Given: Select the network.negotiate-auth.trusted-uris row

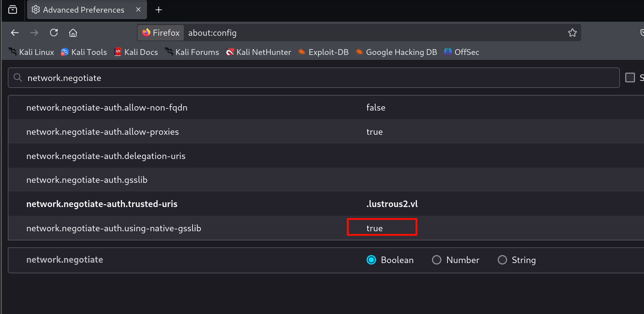Looking at the screenshot, I should point(102,204).
